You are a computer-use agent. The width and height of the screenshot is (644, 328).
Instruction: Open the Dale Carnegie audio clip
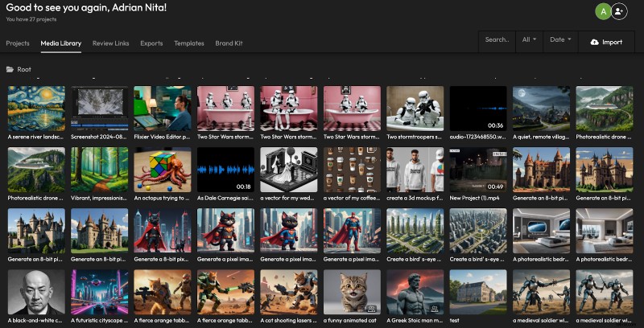point(225,170)
